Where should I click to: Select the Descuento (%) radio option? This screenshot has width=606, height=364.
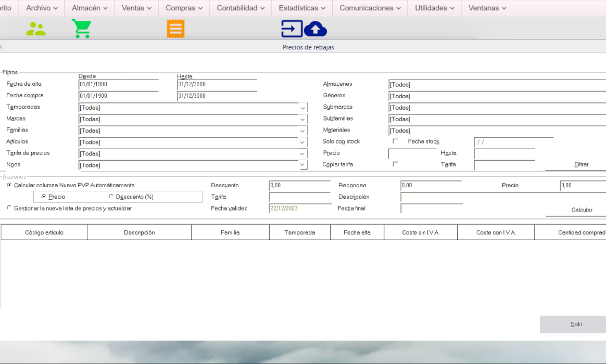(111, 197)
